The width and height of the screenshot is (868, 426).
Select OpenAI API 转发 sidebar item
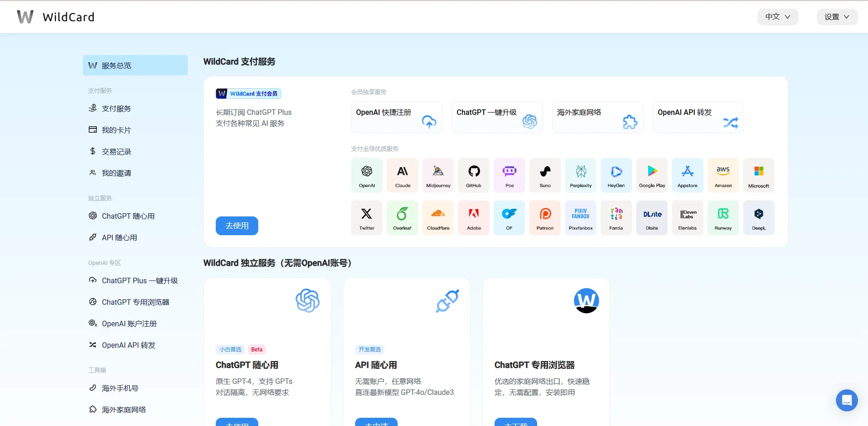(135, 345)
